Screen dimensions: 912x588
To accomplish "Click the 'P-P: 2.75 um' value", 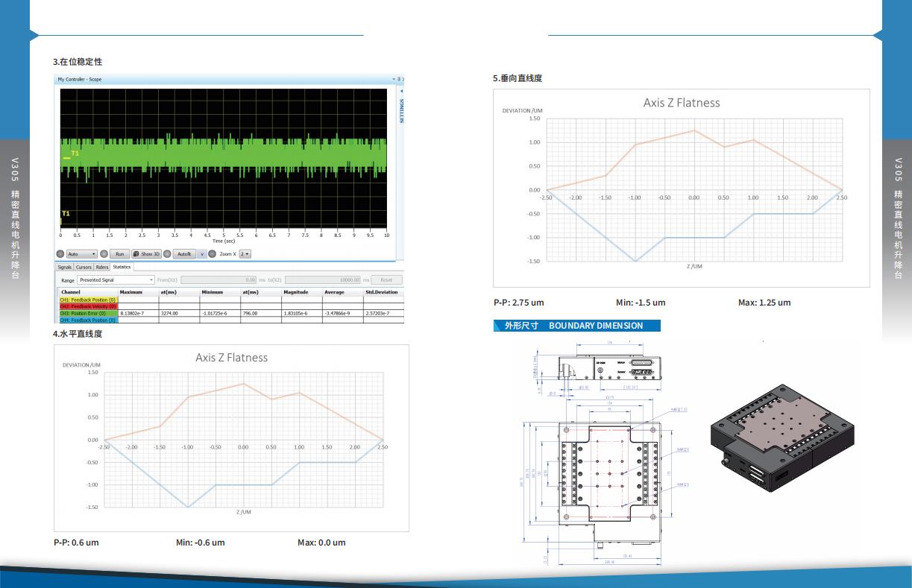I will click(x=519, y=303).
